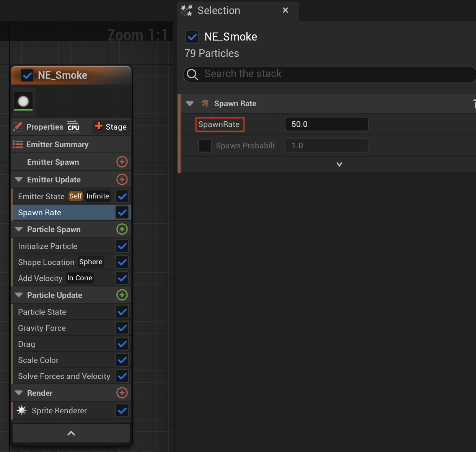The image size is (476, 452).
Task: Disable the Gravity Force module
Action: click(122, 328)
